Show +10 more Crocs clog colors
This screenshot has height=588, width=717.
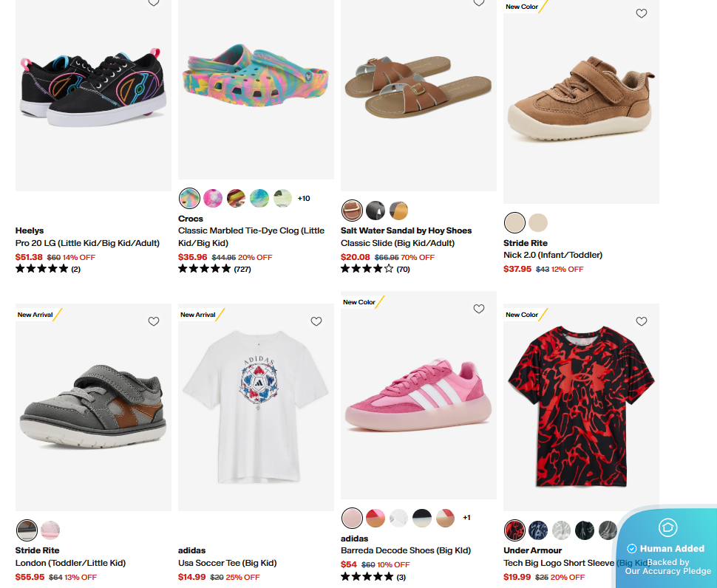point(304,198)
